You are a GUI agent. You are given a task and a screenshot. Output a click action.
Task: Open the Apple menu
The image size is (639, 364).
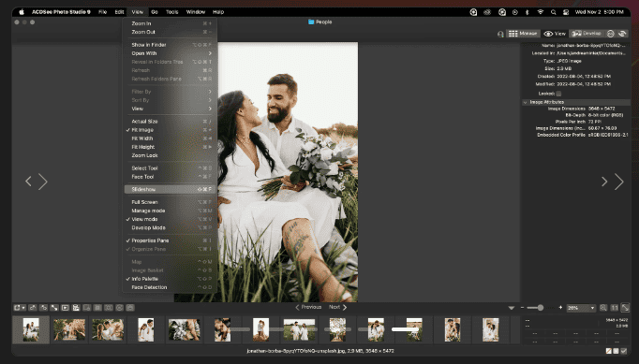tap(22, 12)
